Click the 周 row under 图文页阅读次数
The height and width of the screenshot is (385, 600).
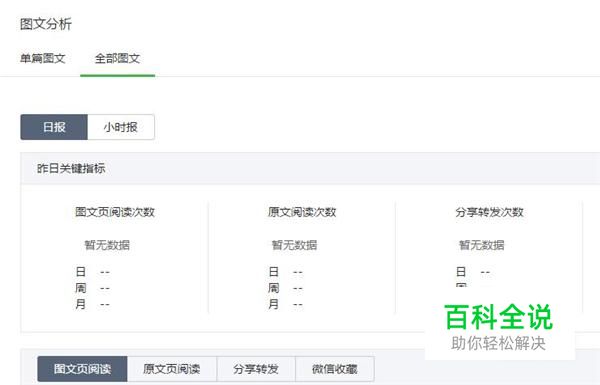click(93, 288)
